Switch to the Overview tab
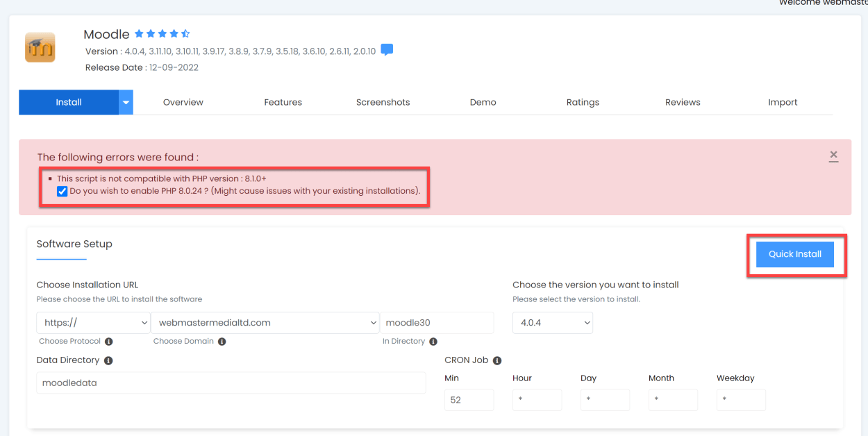The image size is (868, 436). (183, 102)
